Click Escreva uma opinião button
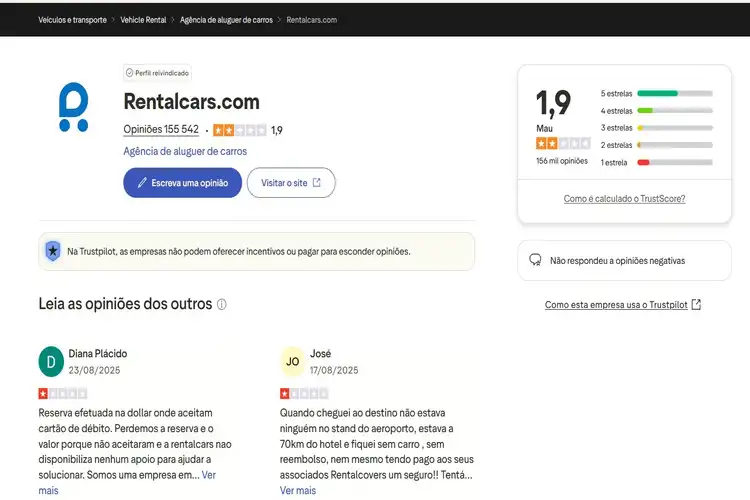The height and width of the screenshot is (500, 750). (x=182, y=183)
